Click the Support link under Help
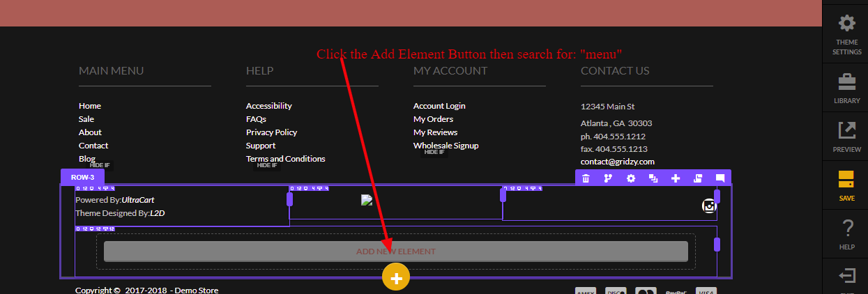 [x=261, y=146]
